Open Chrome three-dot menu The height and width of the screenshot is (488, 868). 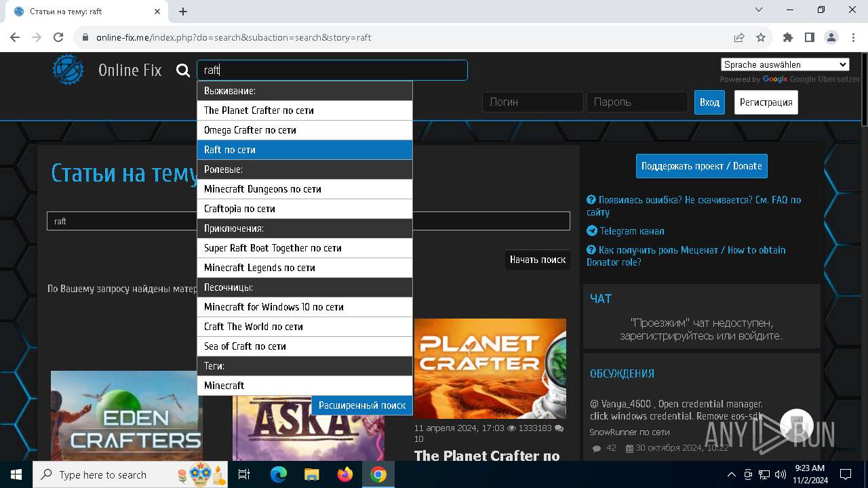852,37
